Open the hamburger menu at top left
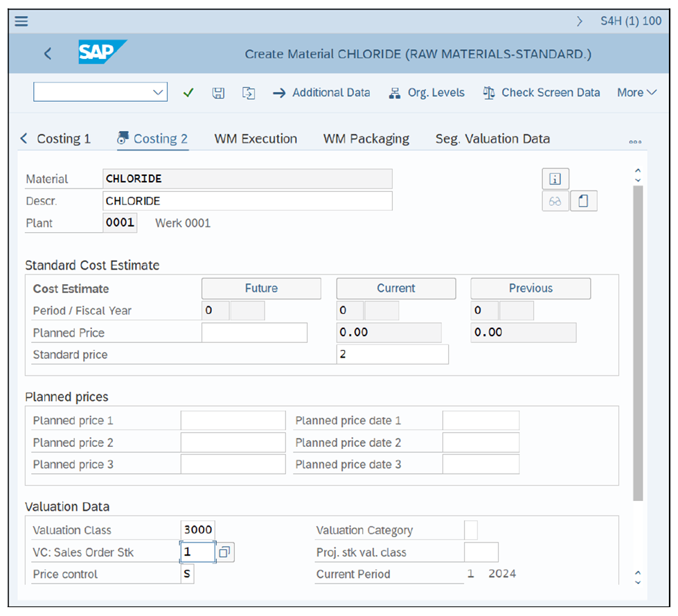Viewport: 678px width, 616px height. click(x=20, y=21)
